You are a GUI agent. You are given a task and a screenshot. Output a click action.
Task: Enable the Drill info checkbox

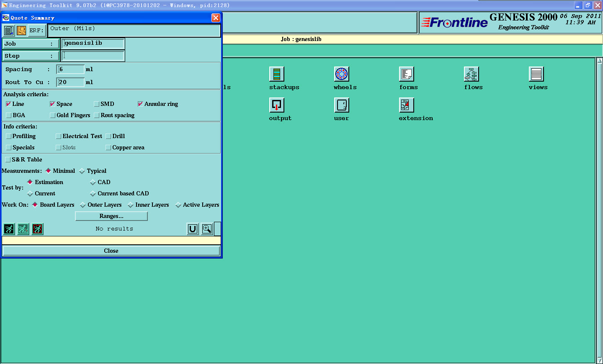point(108,136)
